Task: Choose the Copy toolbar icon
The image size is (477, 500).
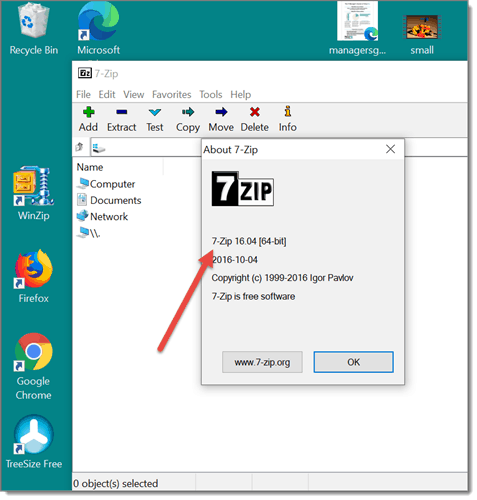Action: (x=188, y=112)
